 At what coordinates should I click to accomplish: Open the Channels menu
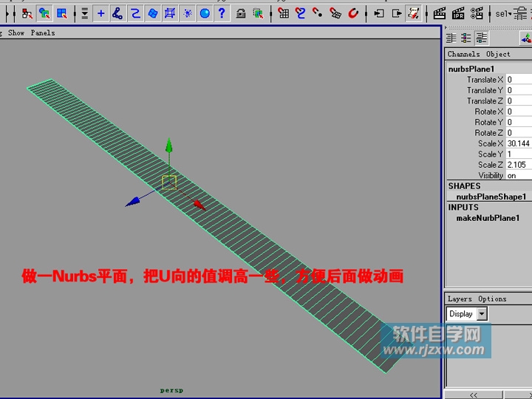pos(463,54)
